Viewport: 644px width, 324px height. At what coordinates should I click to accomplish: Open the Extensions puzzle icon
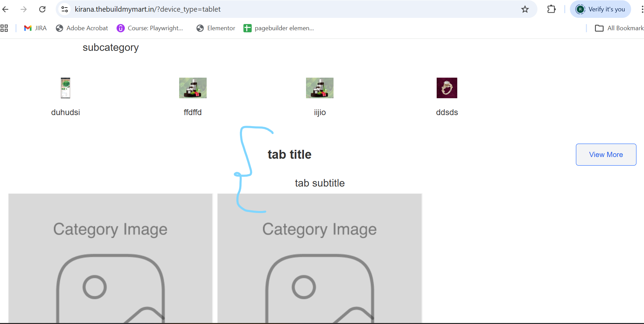pyautogui.click(x=551, y=9)
